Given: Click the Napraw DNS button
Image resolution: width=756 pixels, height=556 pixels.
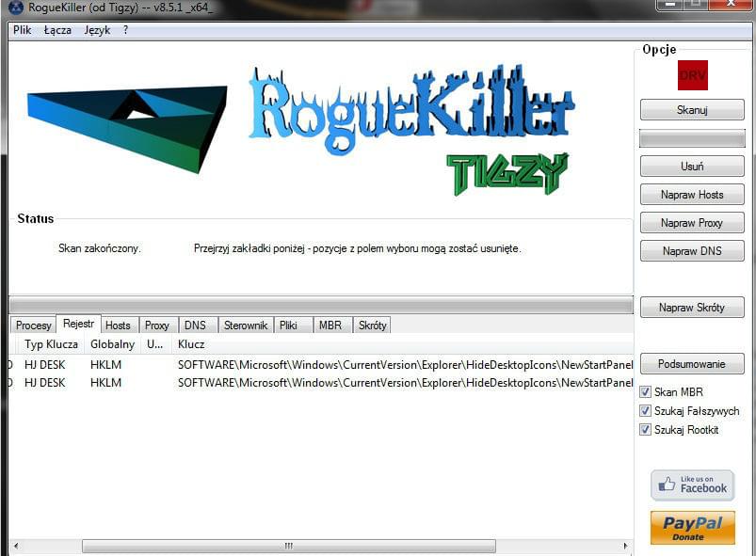Looking at the screenshot, I should 692,250.
